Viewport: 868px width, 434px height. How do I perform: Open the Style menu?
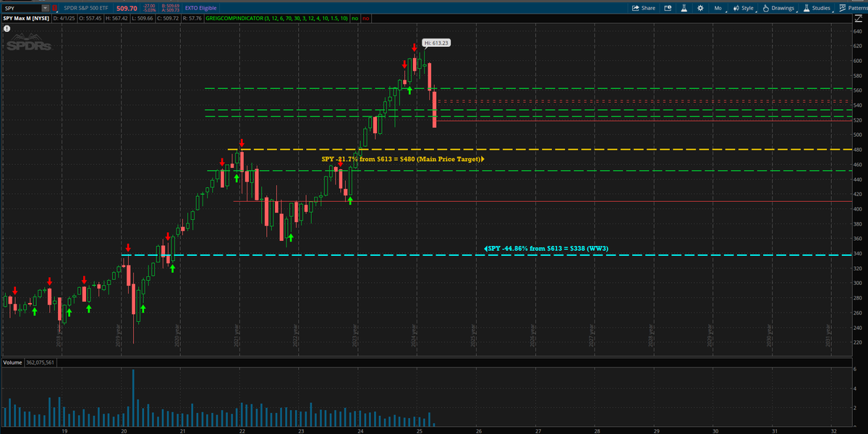coord(744,8)
